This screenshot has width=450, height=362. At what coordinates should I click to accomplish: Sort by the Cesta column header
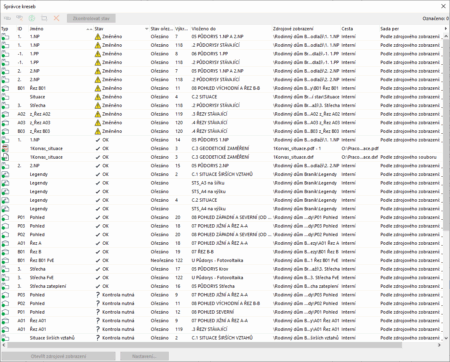pos(347,29)
